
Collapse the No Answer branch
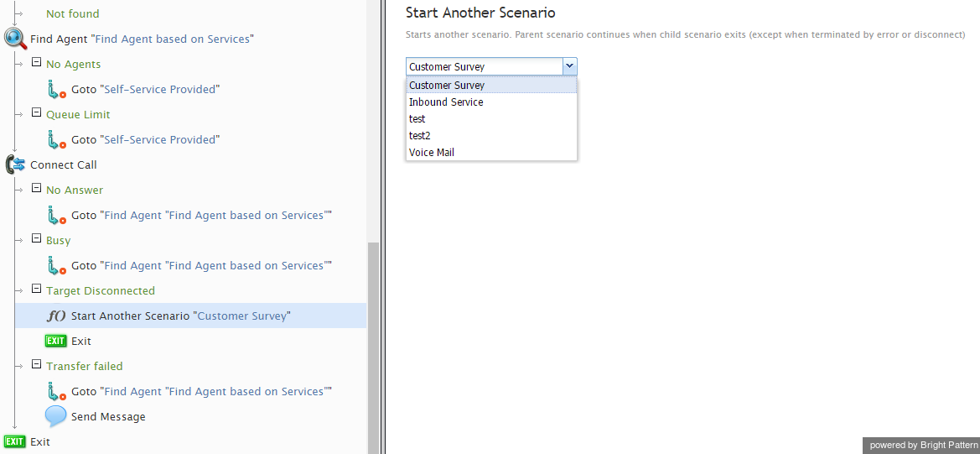pyautogui.click(x=36, y=189)
